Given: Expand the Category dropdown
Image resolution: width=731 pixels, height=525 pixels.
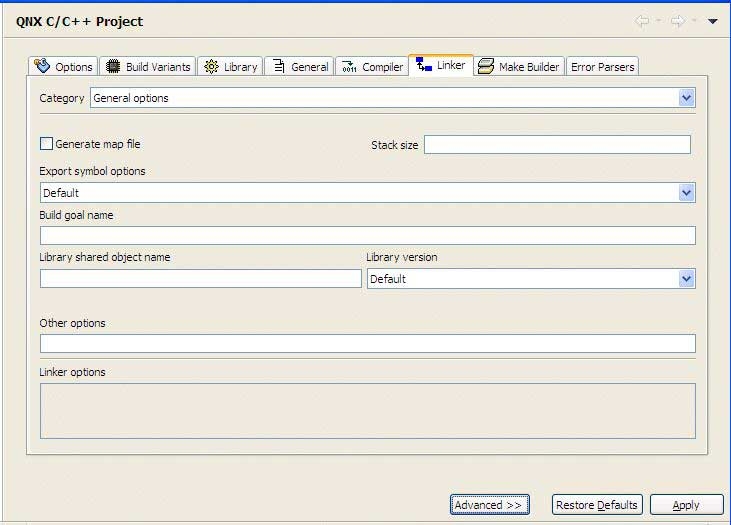Looking at the screenshot, I should click(x=686, y=98).
